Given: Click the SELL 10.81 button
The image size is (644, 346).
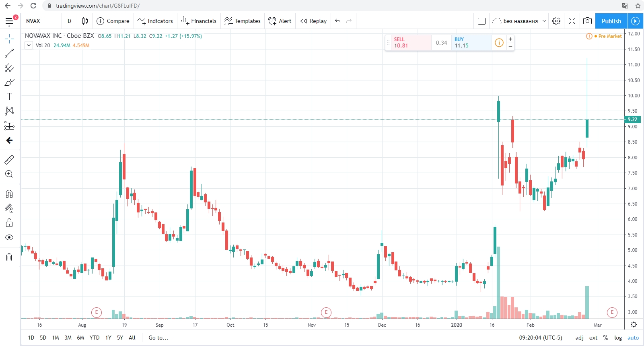Looking at the screenshot, I should [412, 42].
